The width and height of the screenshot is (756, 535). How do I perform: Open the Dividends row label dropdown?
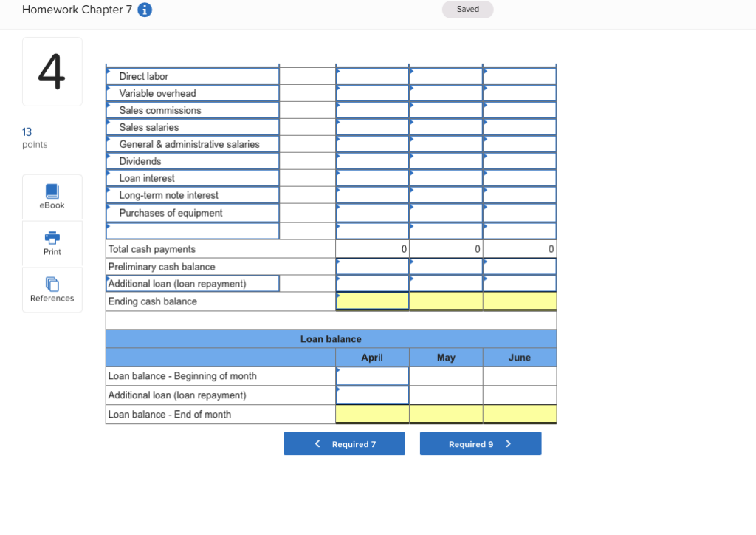(193, 161)
